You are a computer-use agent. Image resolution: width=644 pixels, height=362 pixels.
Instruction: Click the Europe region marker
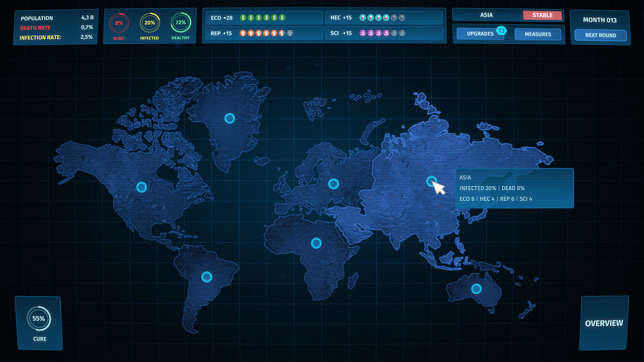click(x=333, y=184)
